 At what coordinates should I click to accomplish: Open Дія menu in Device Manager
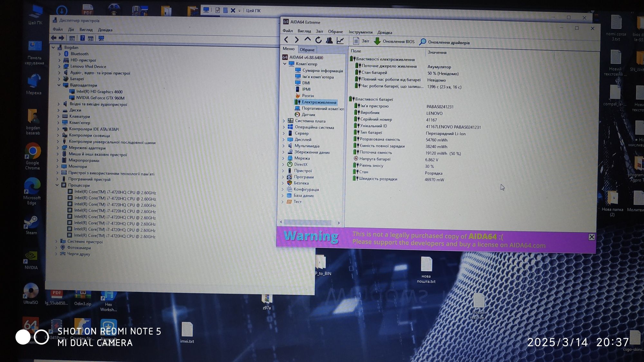[x=71, y=30]
